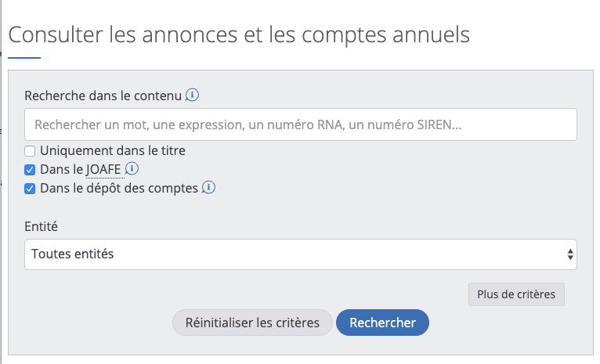
Task: Click the Uniquement dans le titre label text
Action: (x=113, y=150)
